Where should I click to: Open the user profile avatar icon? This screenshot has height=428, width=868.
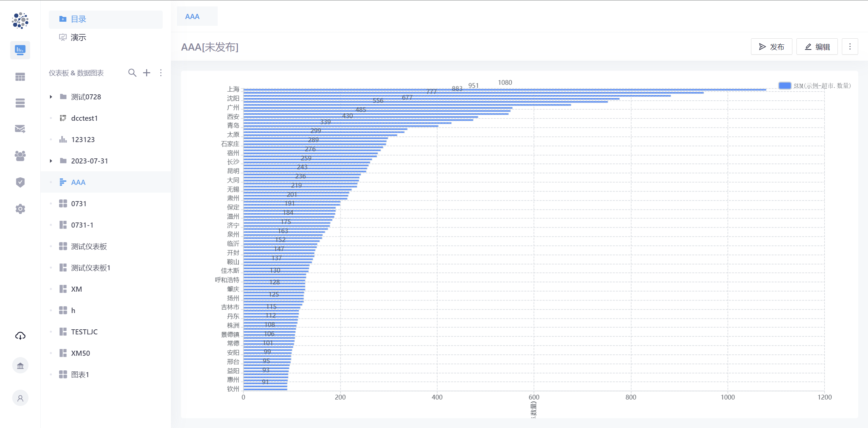click(20, 398)
